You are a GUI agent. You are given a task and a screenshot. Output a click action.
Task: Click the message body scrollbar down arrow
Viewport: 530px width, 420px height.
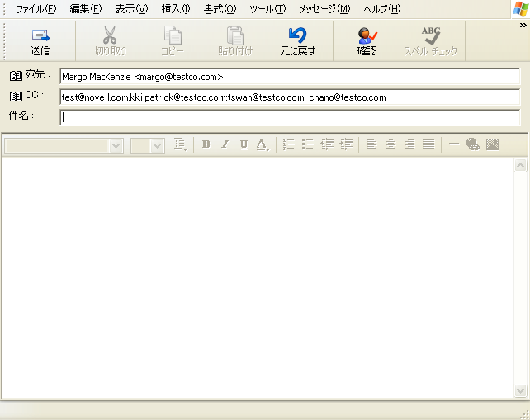coord(520,391)
